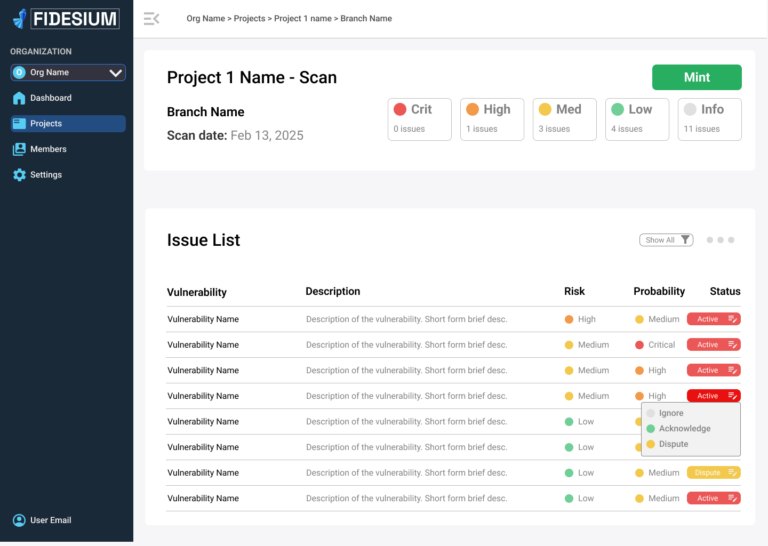Select Projects in the sidebar

pyautogui.click(x=68, y=123)
